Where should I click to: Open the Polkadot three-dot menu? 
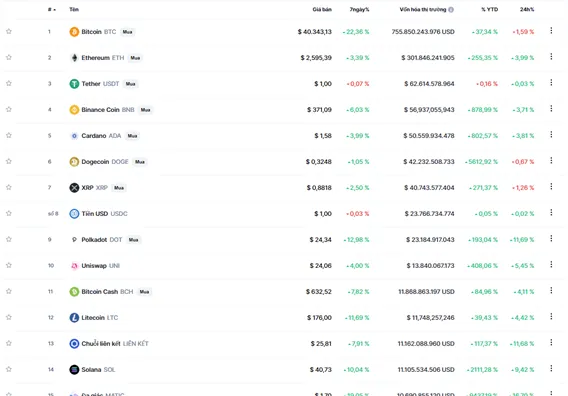point(551,238)
